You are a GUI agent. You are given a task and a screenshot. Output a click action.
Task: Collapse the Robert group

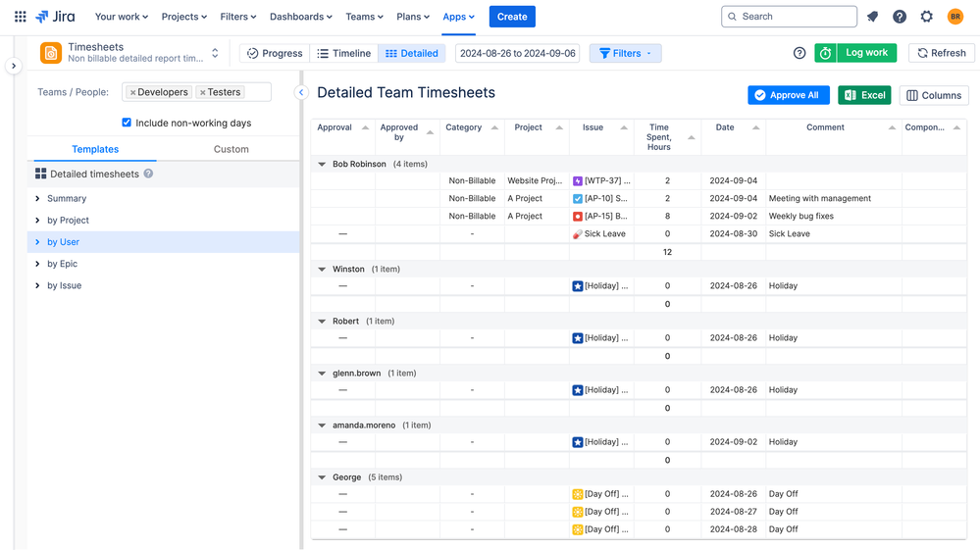(322, 322)
